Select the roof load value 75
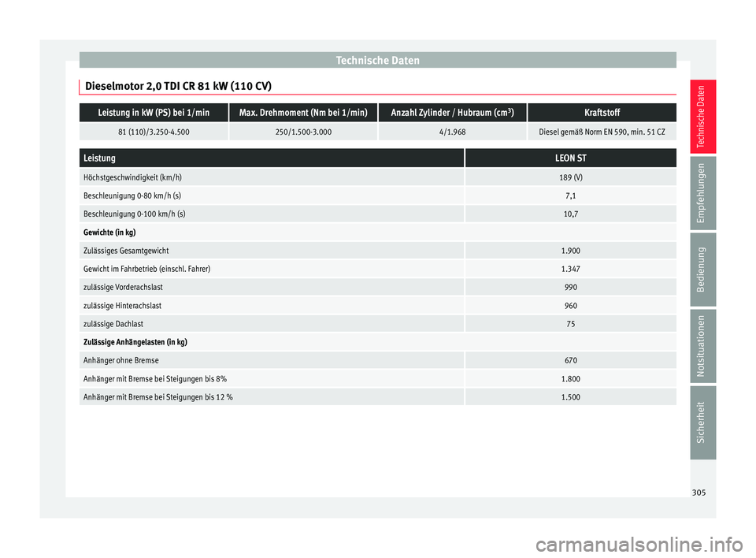Image resolution: width=756 pixels, height=558 pixels. (x=571, y=324)
